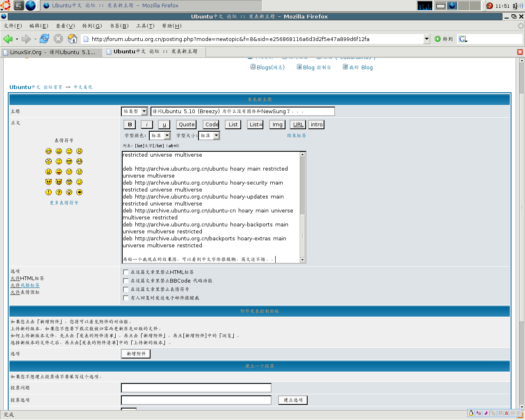Screen dimensions: 525x420
Task: Check 在这篇文章里禁止BBCode 代码功能
Action: point(126,281)
